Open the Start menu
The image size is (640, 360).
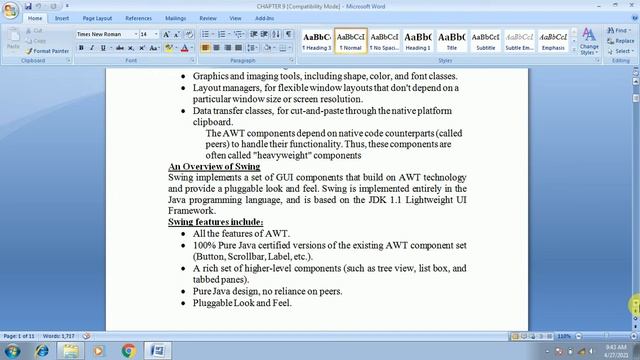[x=12, y=351]
